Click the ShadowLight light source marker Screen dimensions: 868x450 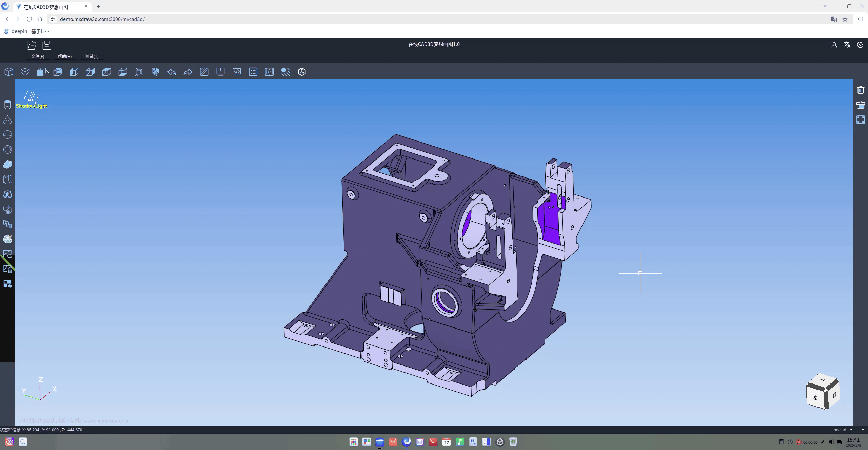(x=32, y=100)
